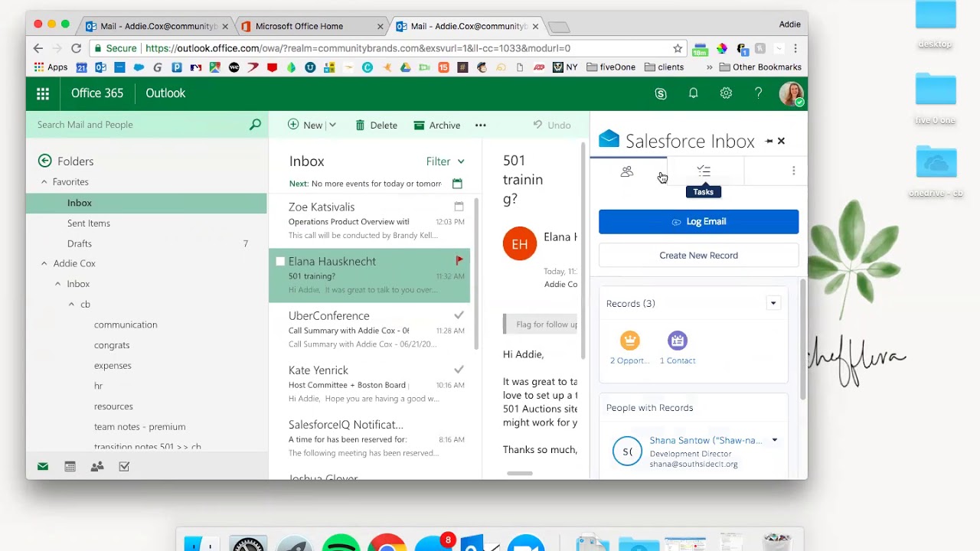Open 1 Contact record icon

678,341
